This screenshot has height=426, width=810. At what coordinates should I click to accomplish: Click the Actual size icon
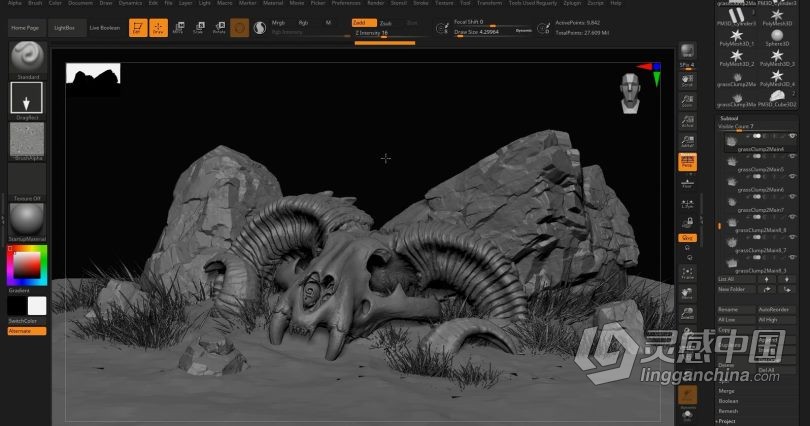[688, 121]
